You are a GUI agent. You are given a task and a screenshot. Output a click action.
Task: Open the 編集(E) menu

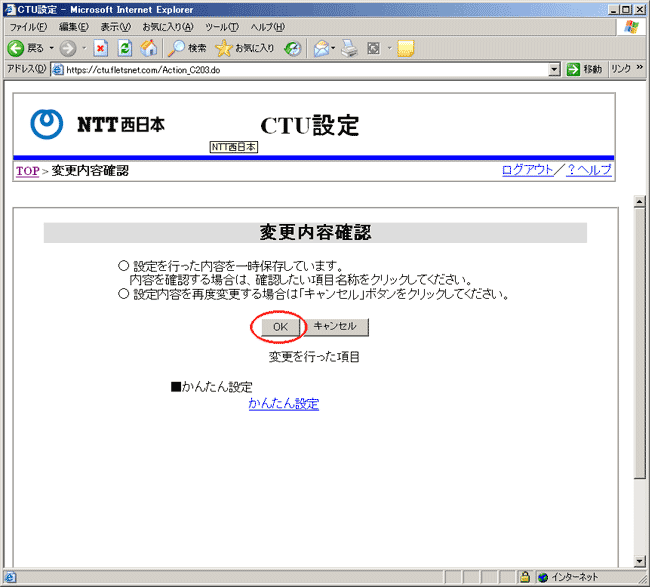(x=74, y=27)
